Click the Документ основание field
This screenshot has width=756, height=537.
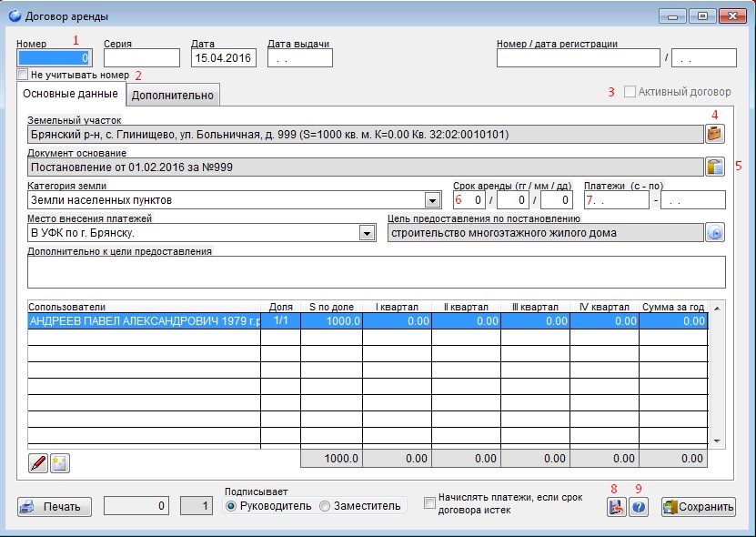366,167
